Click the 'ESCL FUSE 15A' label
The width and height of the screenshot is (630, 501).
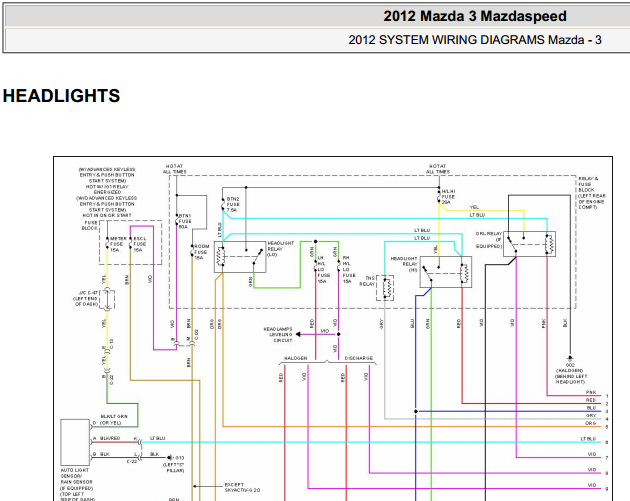click(x=139, y=244)
